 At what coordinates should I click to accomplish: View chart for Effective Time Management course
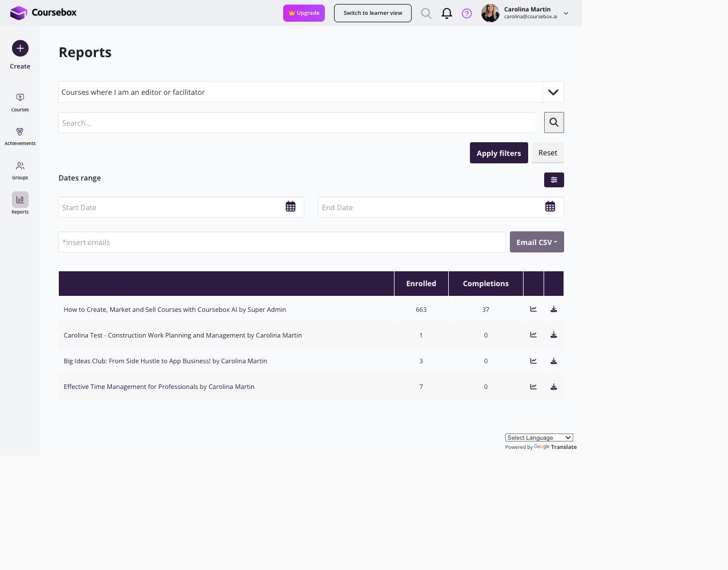tap(533, 386)
